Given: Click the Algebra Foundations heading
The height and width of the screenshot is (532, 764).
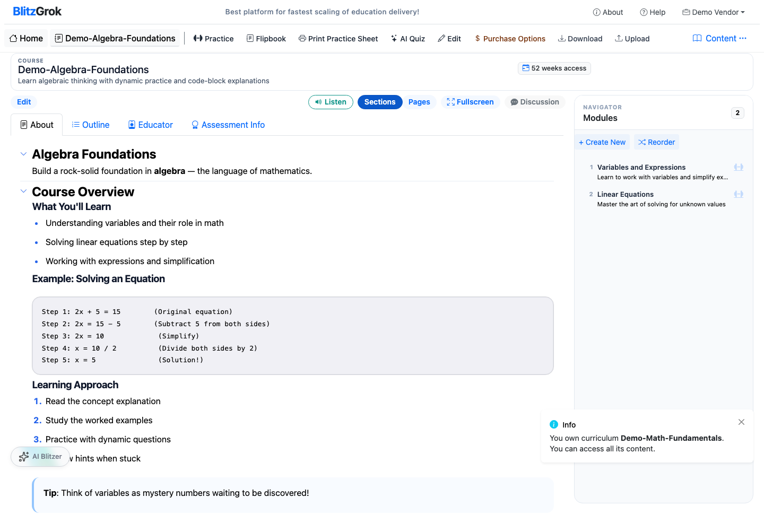Looking at the screenshot, I should (94, 154).
